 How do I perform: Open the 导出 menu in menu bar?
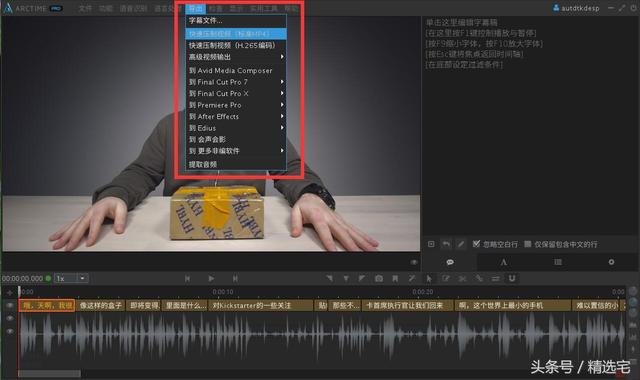(196, 8)
